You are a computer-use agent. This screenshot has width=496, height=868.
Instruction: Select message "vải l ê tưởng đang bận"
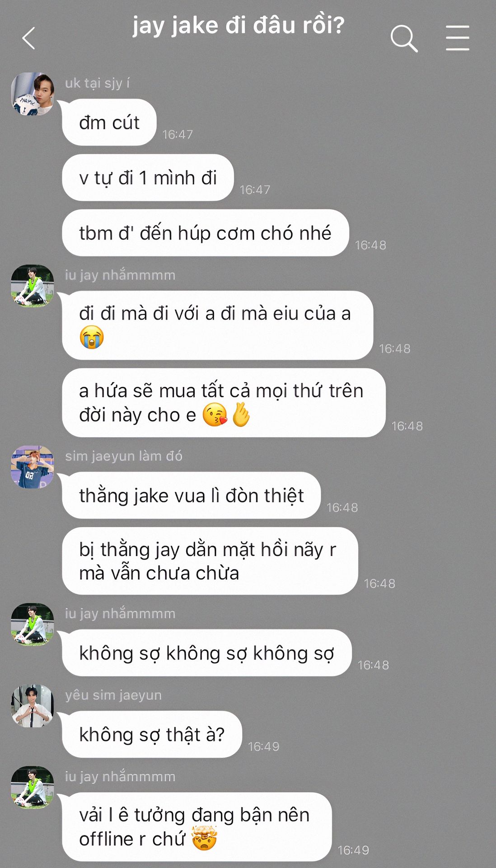(x=197, y=827)
